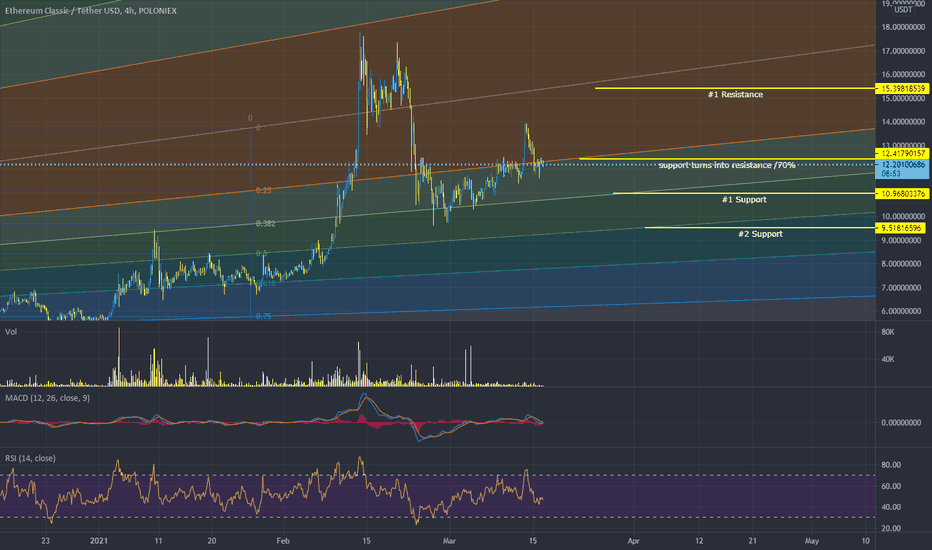932x550 pixels.
Task: Click 60.00 on the RSI axis
Action: click(891, 486)
